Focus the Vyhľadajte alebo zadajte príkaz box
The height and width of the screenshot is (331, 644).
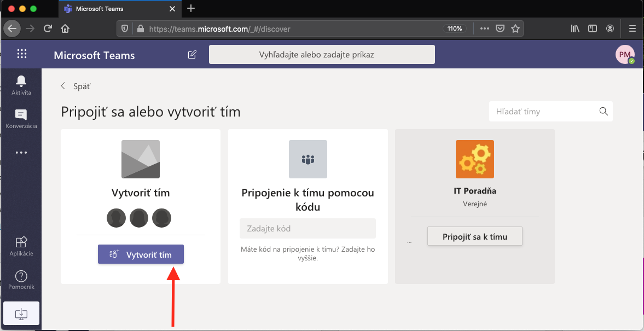pos(322,55)
